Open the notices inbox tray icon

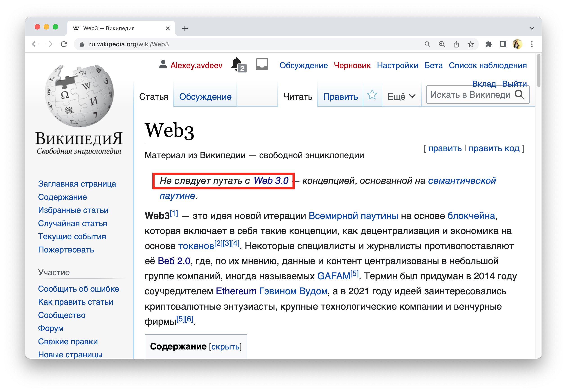pos(262,64)
